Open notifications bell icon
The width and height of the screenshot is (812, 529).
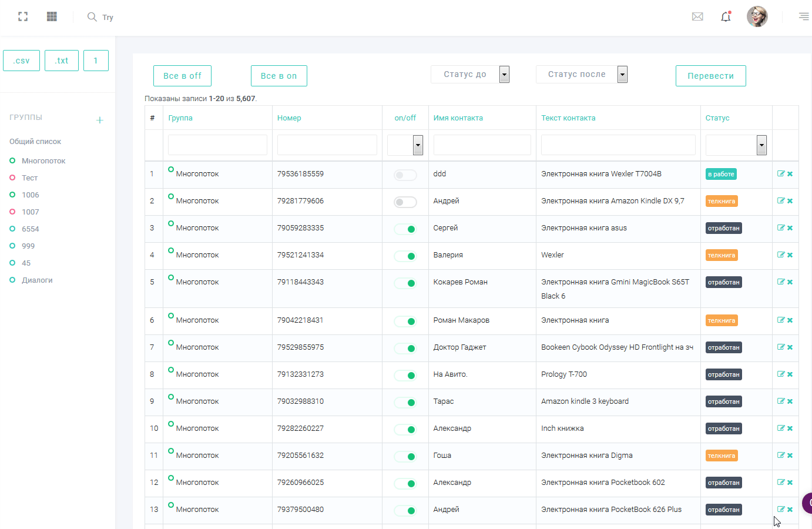(726, 16)
